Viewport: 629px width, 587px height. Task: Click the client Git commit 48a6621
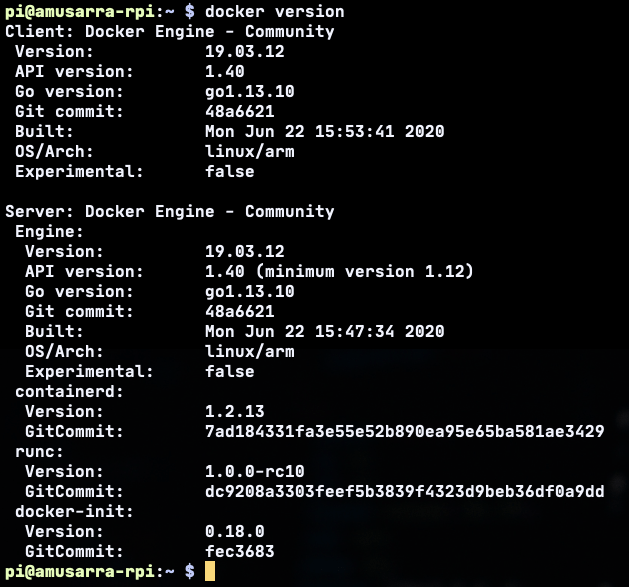(x=240, y=111)
